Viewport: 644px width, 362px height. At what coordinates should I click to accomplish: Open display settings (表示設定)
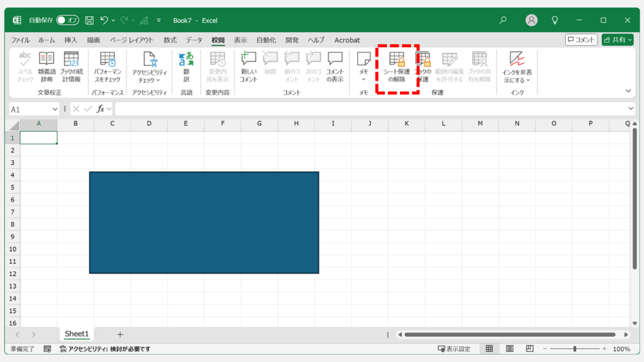[454, 349]
